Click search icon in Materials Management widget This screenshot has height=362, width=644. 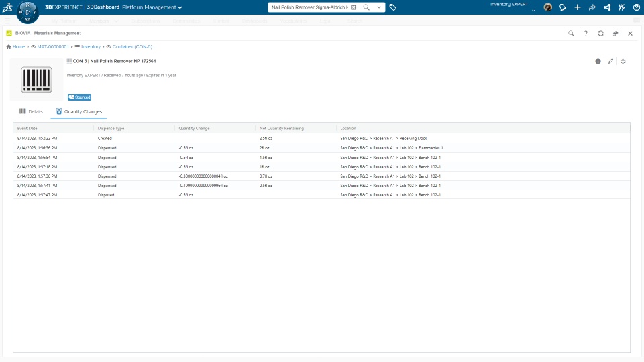click(x=571, y=34)
